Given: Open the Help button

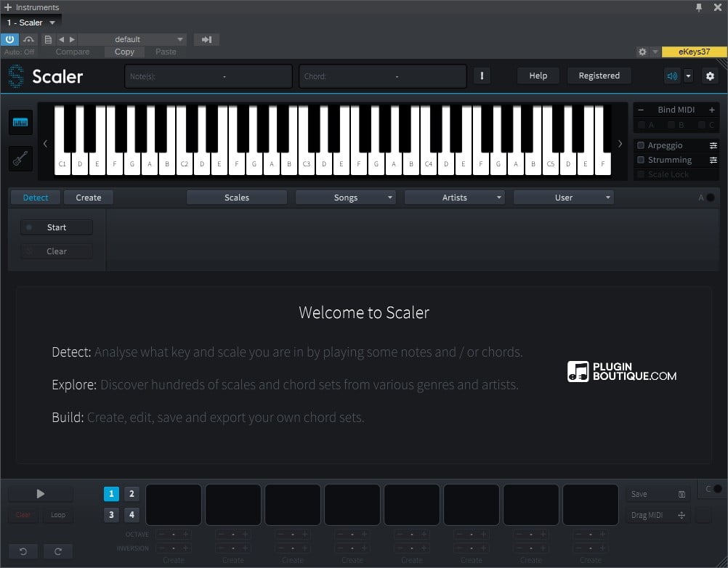Looking at the screenshot, I should pyautogui.click(x=538, y=76).
